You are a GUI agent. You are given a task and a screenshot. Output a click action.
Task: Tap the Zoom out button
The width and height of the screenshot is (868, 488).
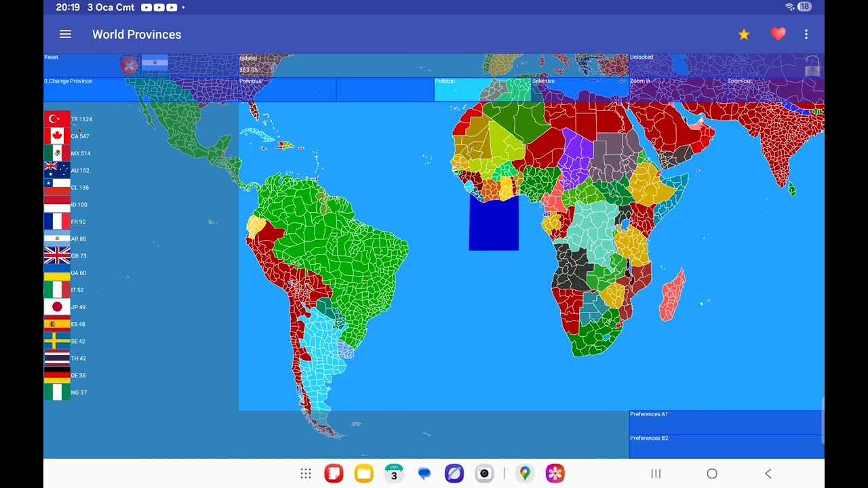(776, 89)
